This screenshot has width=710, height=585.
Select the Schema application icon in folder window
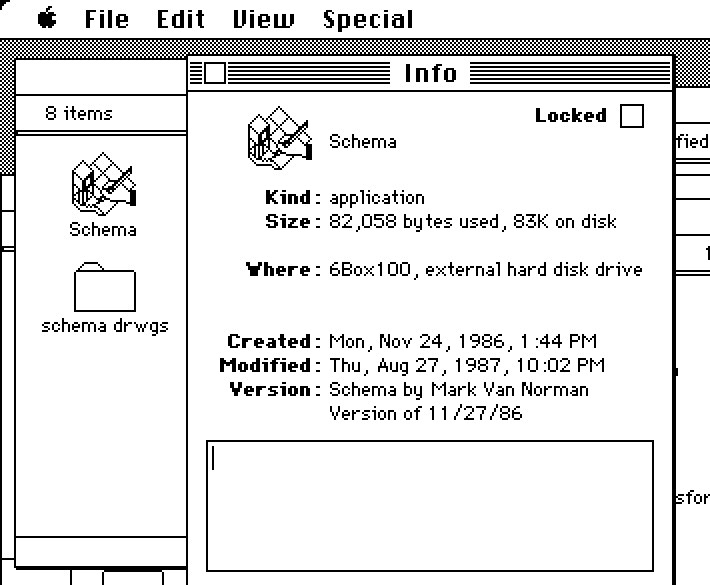[104, 184]
